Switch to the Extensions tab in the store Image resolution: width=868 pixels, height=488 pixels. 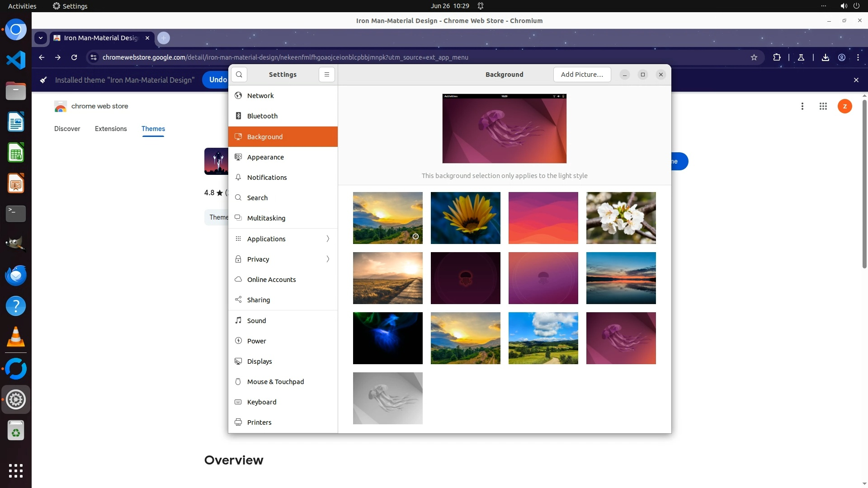[111, 129]
